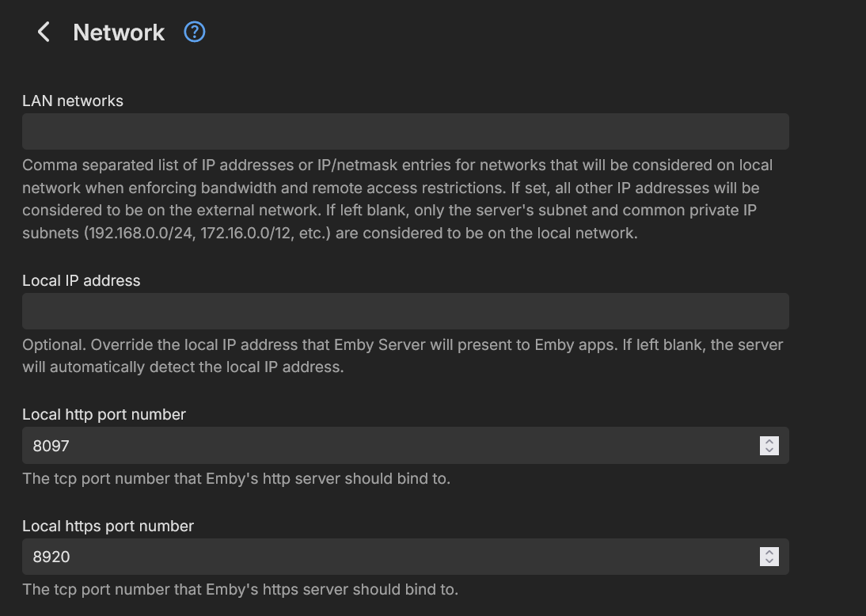Click the "Local http port number" label
866x616 pixels.
(104, 414)
